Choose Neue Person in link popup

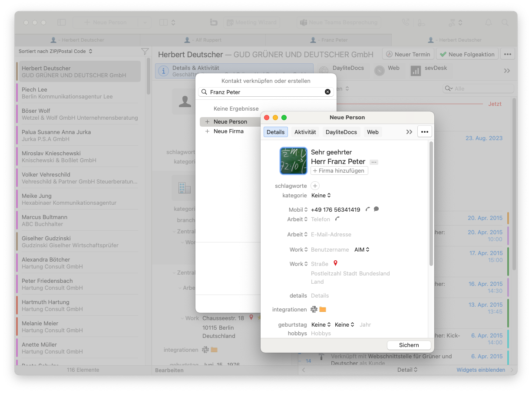click(230, 122)
